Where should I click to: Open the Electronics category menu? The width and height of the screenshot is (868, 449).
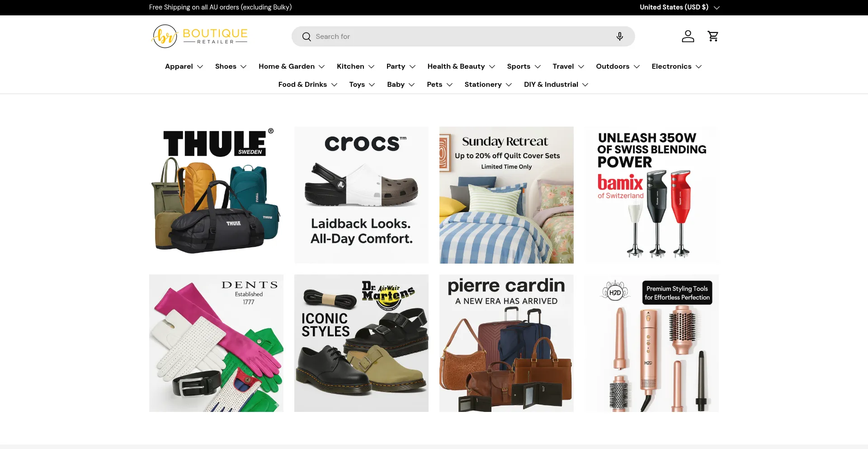click(676, 66)
